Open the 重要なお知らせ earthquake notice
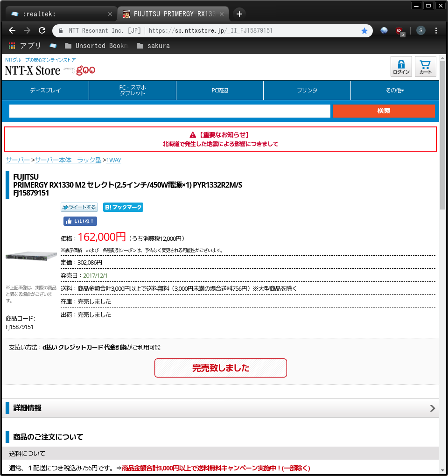448x476 pixels. coord(220,140)
